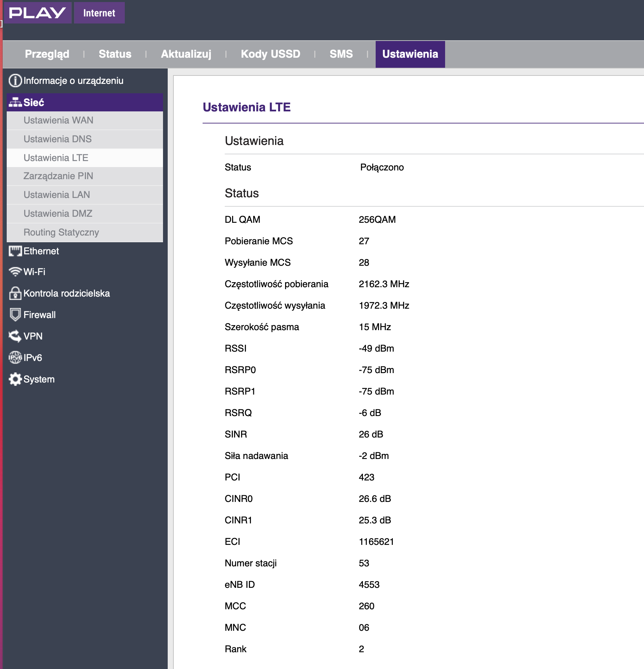Click the System gear icon
Image resolution: width=644 pixels, height=669 pixels.
coord(15,379)
